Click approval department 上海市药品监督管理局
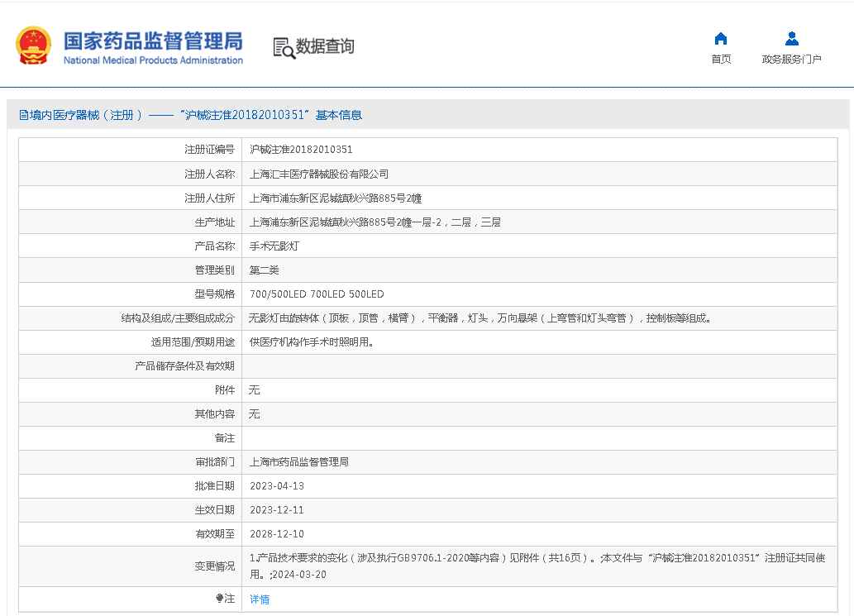This screenshot has height=616, width=854. point(298,462)
